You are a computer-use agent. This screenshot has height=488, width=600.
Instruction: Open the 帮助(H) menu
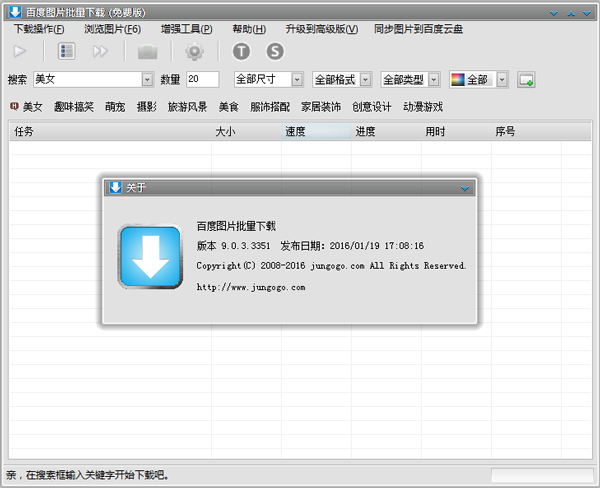click(x=249, y=29)
